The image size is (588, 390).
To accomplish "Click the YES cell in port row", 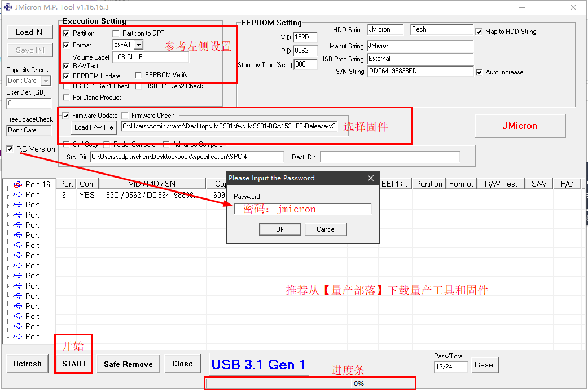I will point(87,195).
